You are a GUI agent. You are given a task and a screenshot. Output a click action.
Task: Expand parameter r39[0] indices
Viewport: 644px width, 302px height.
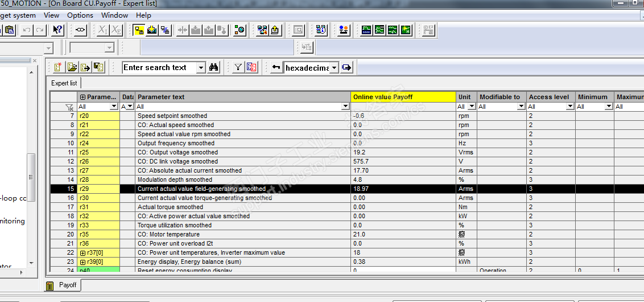click(82, 262)
